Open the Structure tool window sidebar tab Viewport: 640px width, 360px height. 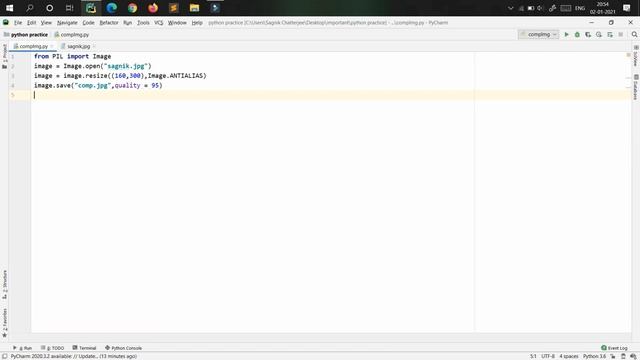click(4, 284)
